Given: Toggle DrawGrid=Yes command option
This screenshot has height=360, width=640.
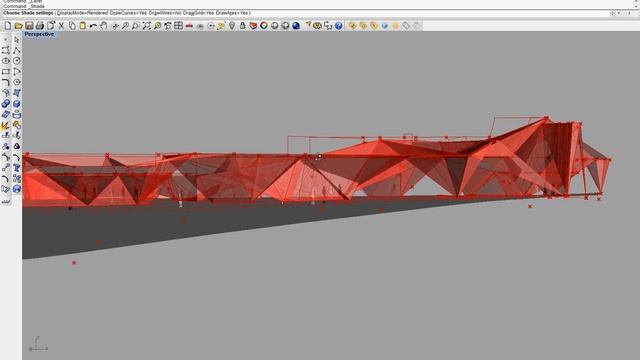Looking at the screenshot, I should [198, 13].
